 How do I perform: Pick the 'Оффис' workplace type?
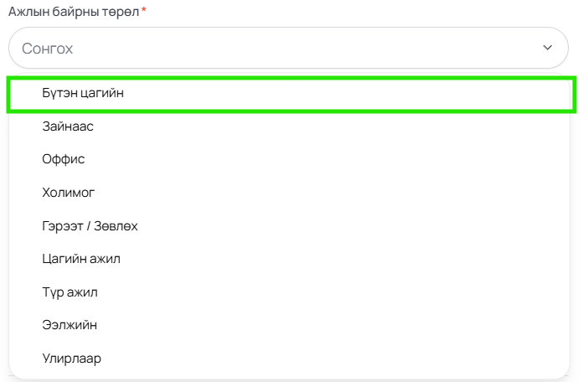click(x=289, y=159)
